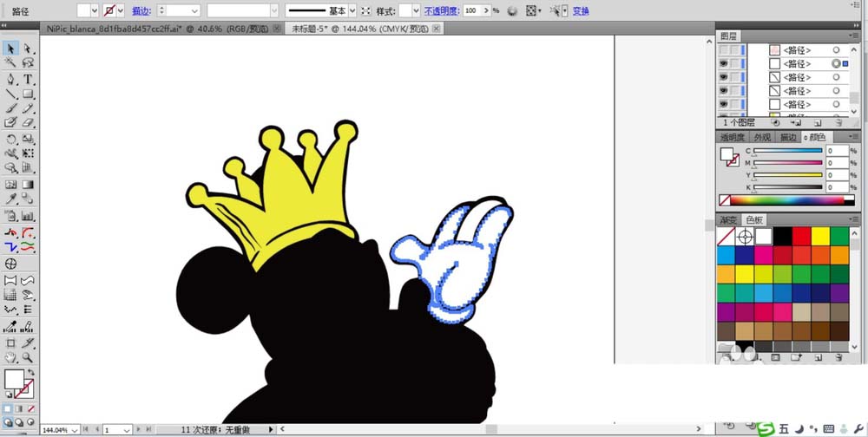Select the Artboard tool
The height and width of the screenshot is (437, 868).
click(x=10, y=343)
